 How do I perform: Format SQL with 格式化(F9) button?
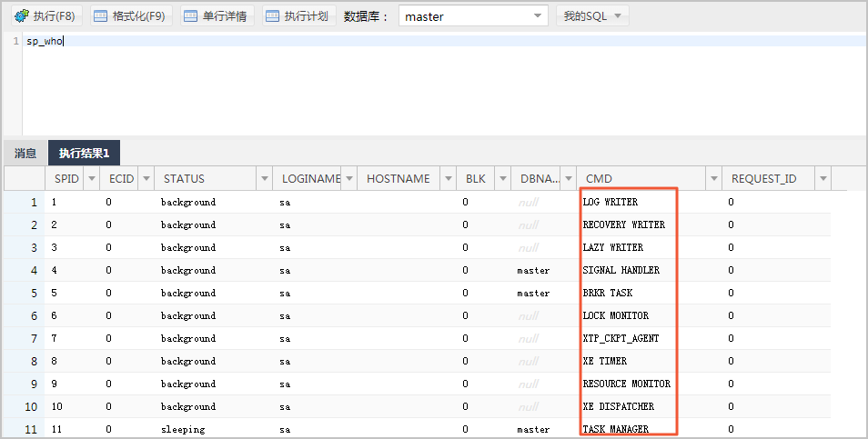(x=131, y=16)
